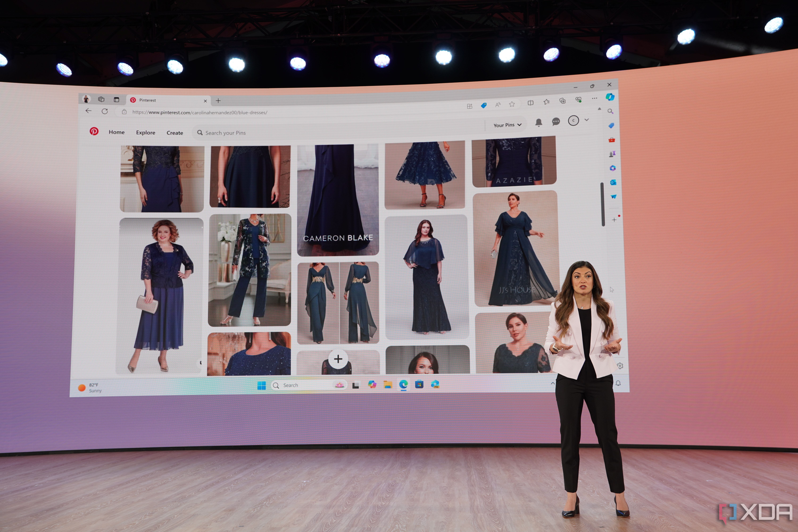Open the Explore page
The width and height of the screenshot is (798, 532).
[146, 132]
